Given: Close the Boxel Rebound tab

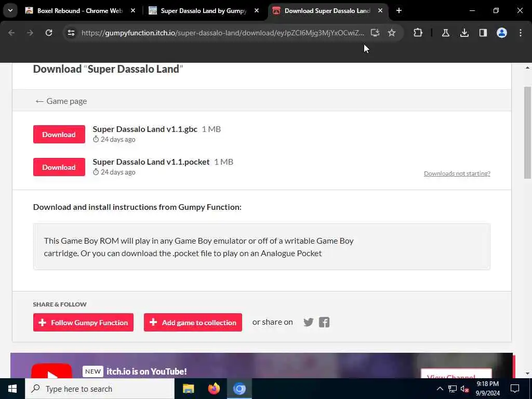Looking at the screenshot, I should 133,10.
